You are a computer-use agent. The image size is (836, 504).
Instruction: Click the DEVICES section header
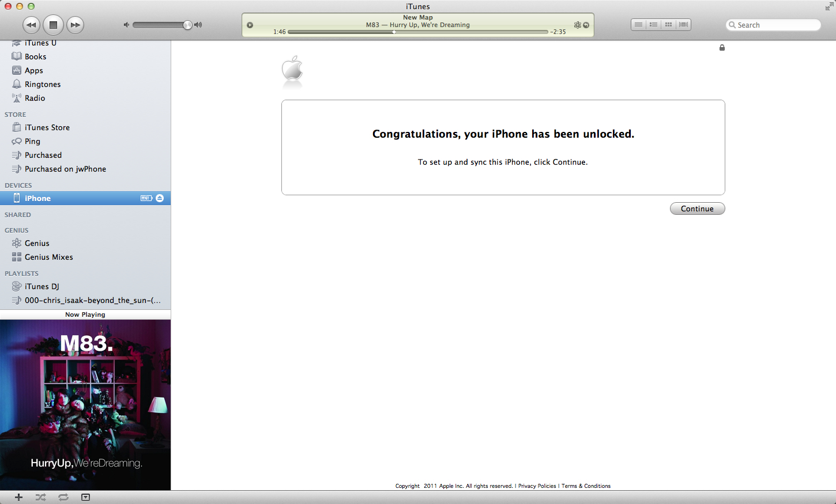[x=18, y=185]
